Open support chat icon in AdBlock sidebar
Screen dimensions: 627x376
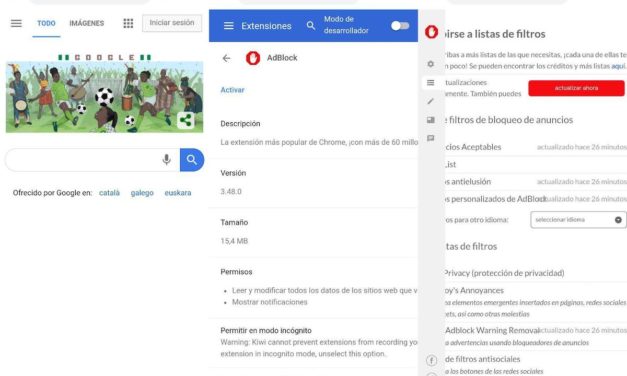[x=431, y=138]
